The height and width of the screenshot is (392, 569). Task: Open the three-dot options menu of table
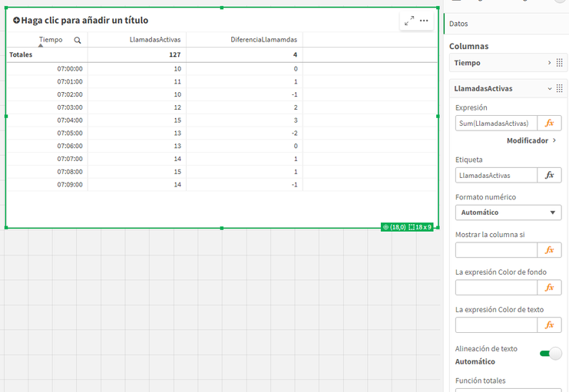click(424, 21)
